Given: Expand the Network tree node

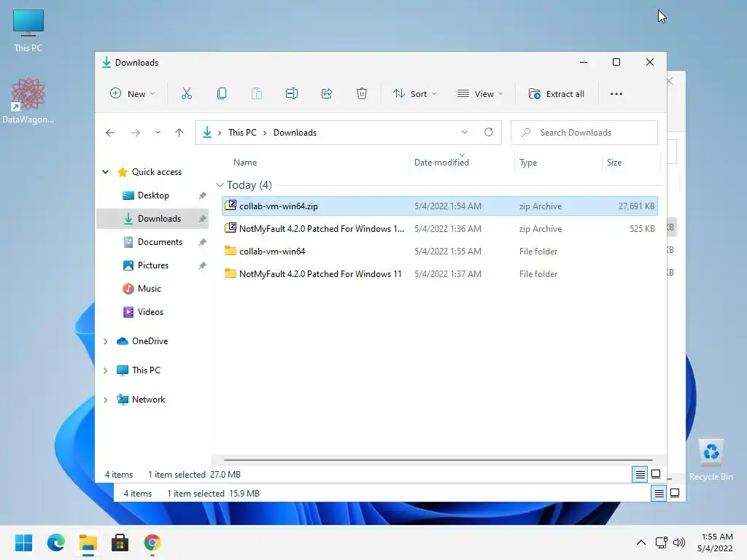Looking at the screenshot, I should click(x=106, y=400).
